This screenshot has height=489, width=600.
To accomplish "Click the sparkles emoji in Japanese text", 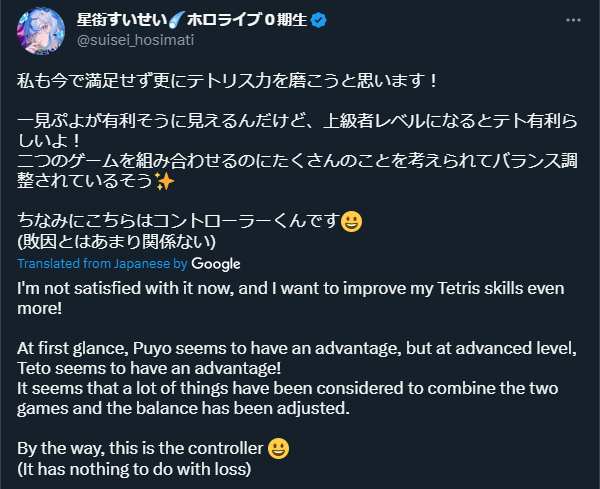I will [165, 181].
